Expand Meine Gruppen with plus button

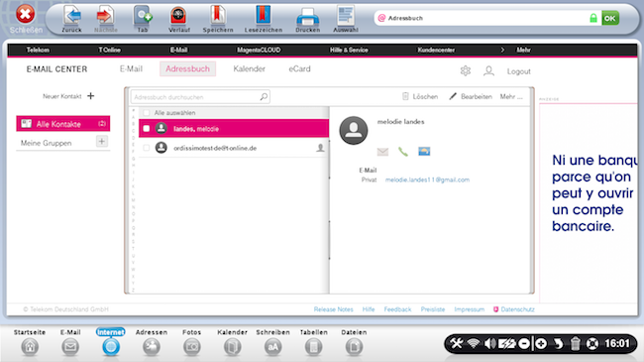pyautogui.click(x=101, y=142)
